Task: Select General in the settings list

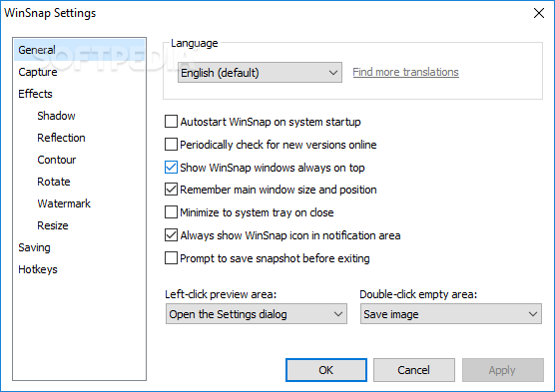Action: [79, 50]
